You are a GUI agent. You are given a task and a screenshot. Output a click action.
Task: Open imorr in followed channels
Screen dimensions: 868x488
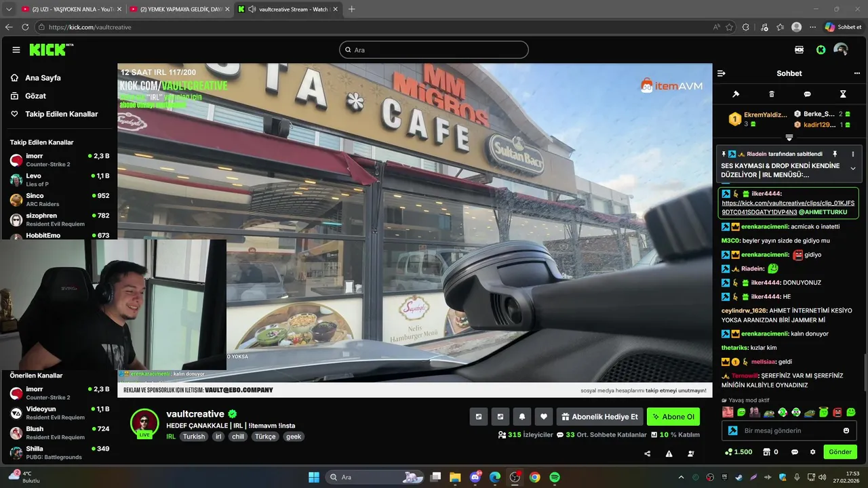click(x=60, y=160)
